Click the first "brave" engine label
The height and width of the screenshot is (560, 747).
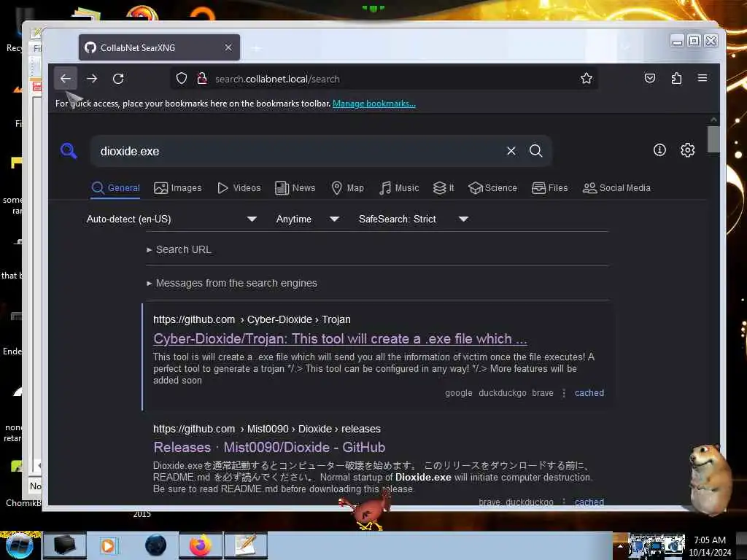pos(543,393)
